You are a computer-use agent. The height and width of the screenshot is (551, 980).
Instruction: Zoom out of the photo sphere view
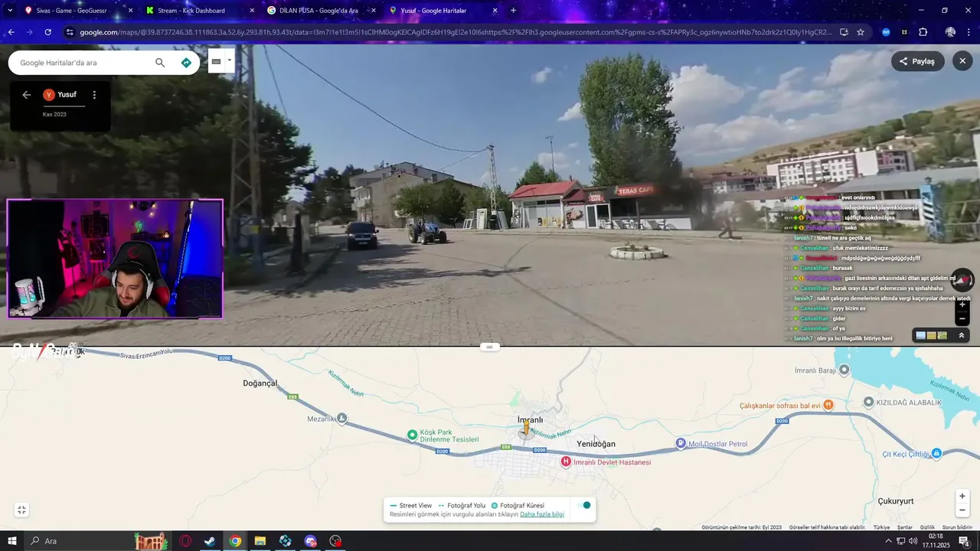click(962, 318)
